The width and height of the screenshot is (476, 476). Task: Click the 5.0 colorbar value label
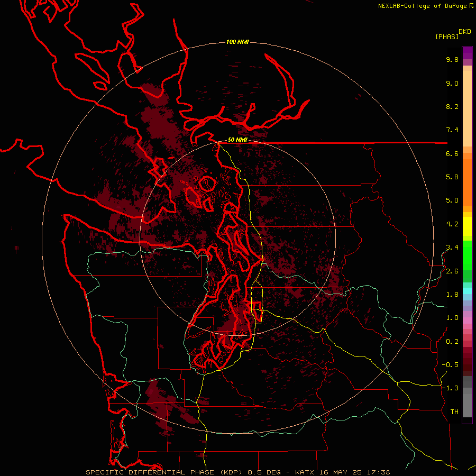(x=452, y=200)
